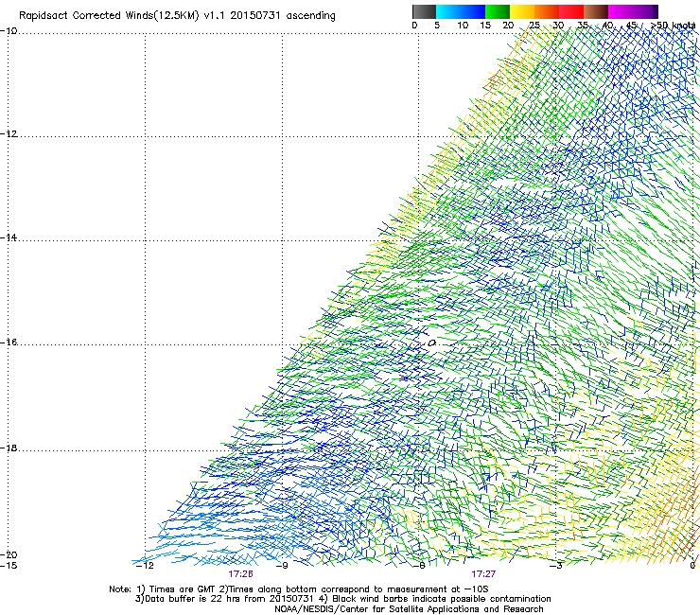Click the '20150731' date in the title

tap(254, 16)
